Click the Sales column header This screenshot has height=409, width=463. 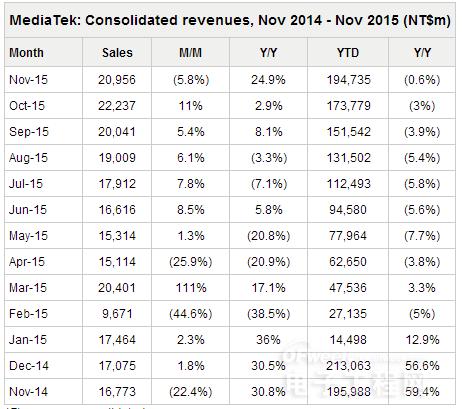tap(117, 53)
